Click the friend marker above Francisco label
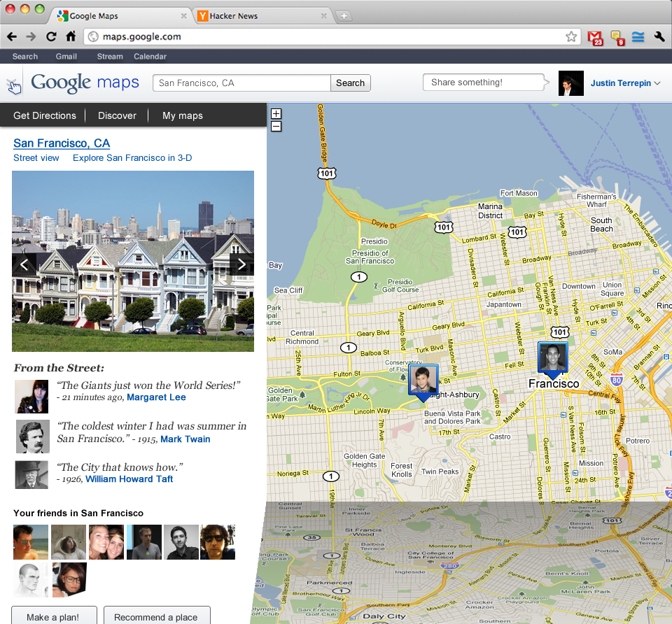 (553, 360)
